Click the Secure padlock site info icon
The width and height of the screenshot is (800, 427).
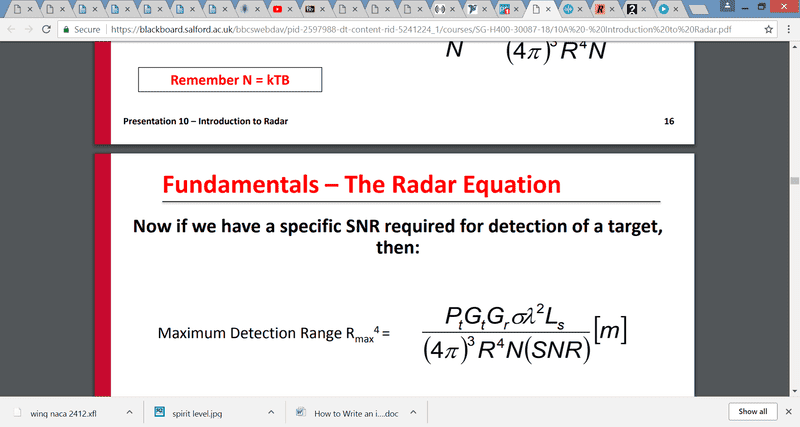point(66,30)
